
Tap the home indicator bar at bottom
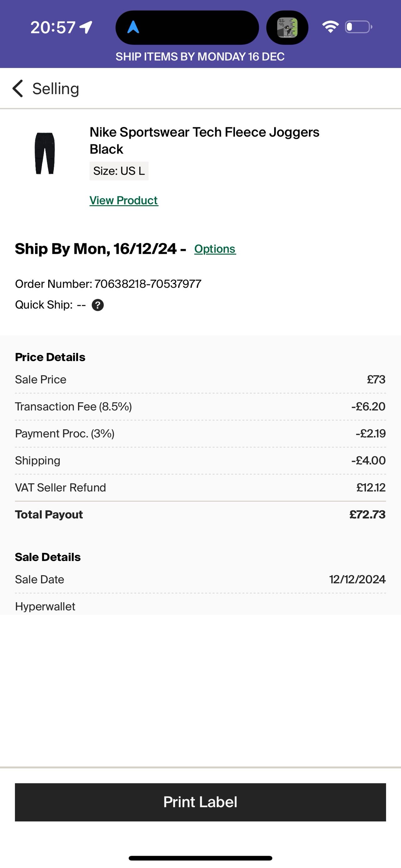pos(200,858)
